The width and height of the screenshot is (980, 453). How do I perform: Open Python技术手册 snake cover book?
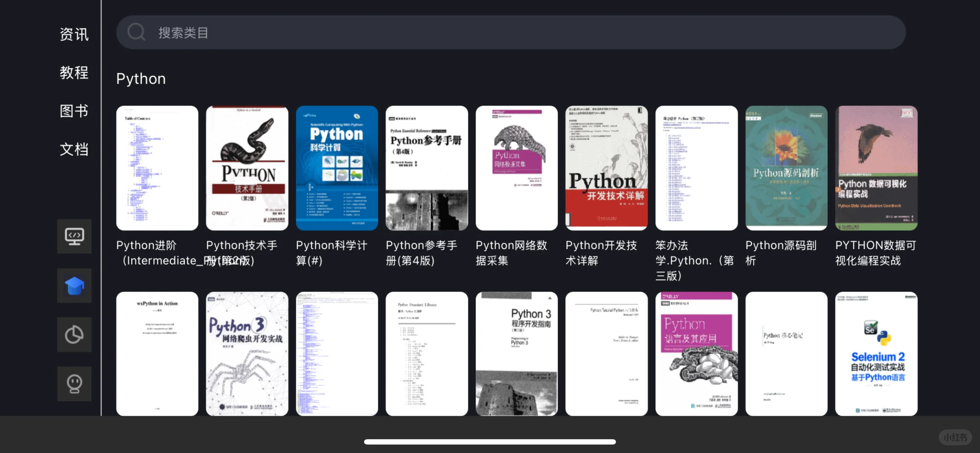[x=247, y=168]
